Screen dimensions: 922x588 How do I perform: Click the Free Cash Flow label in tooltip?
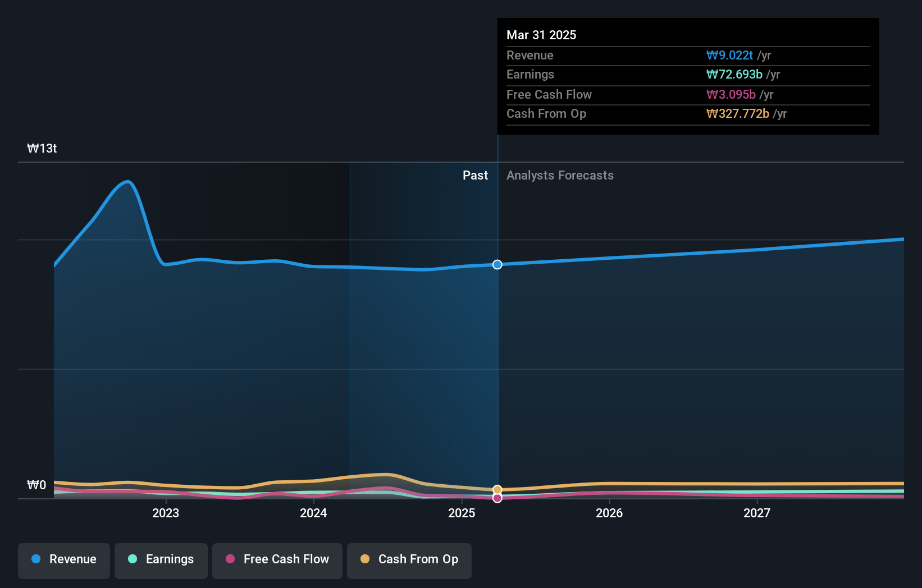[549, 94]
